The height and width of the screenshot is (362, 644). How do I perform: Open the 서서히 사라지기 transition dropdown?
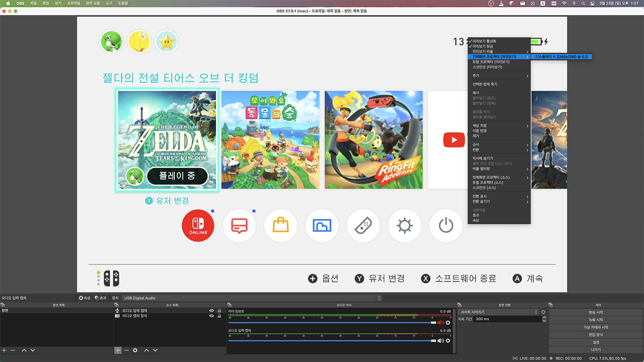499,312
